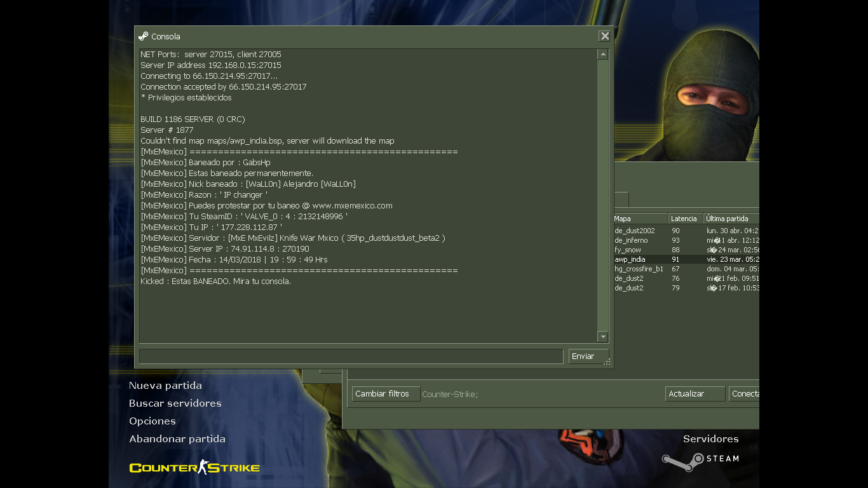The image size is (868, 488).
Task: Click the 'Tu IP' console line
Action: coord(211,227)
